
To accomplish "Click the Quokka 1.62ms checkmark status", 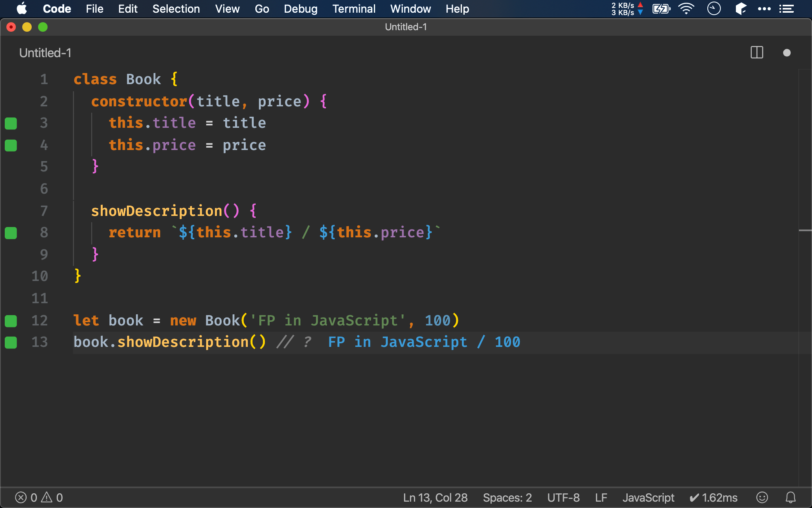I will tap(713, 497).
